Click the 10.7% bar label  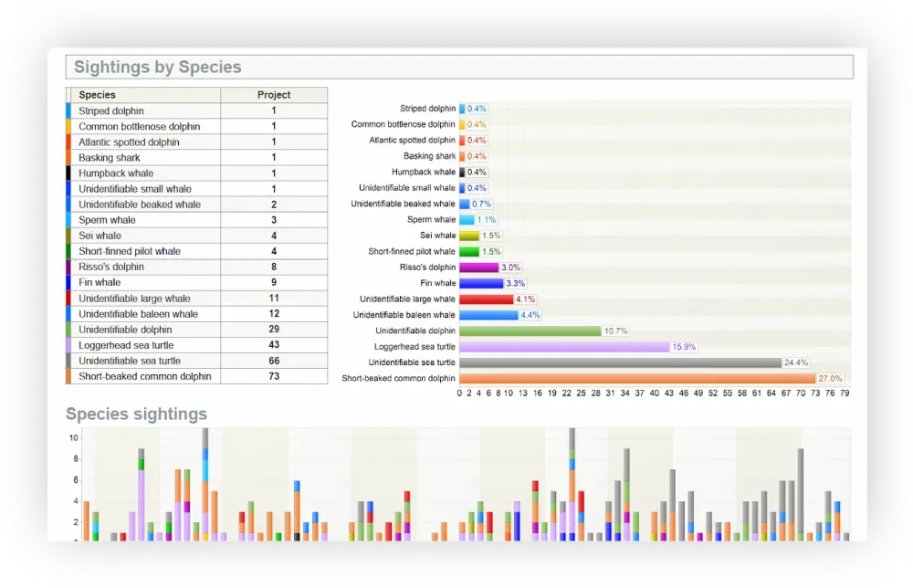615,331
